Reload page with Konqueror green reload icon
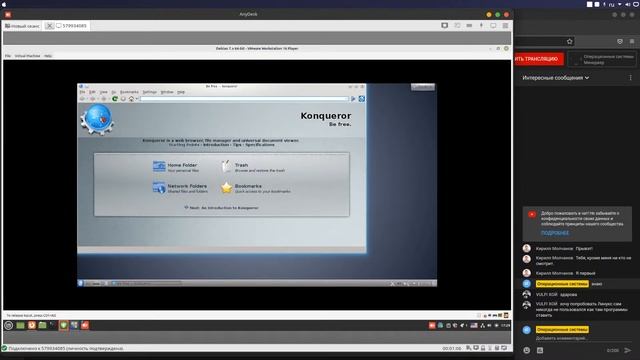640x360 pixels. [x=115, y=99]
